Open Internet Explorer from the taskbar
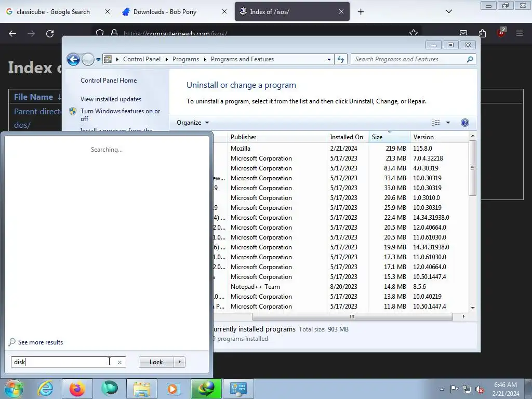The image size is (532, 399). click(x=46, y=389)
